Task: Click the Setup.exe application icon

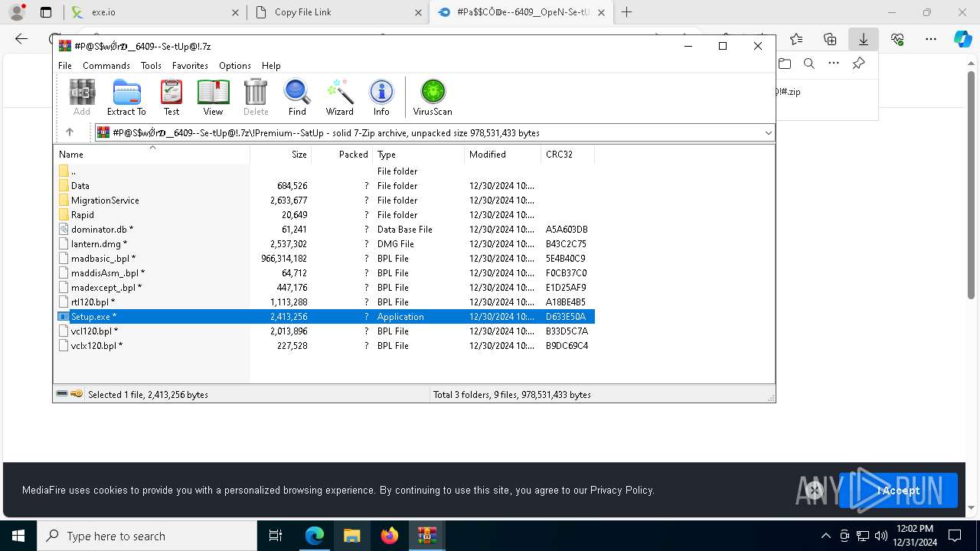Action: tap(64, 317)
